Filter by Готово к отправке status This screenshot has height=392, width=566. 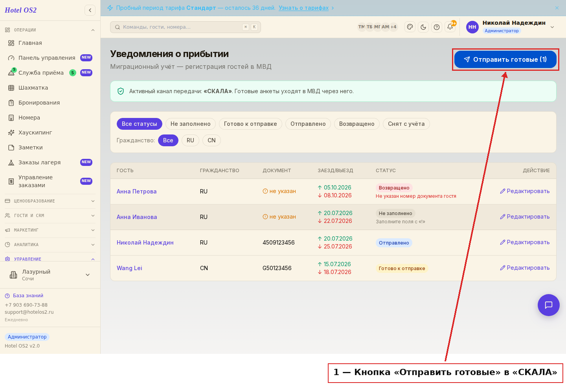[250, 124]
